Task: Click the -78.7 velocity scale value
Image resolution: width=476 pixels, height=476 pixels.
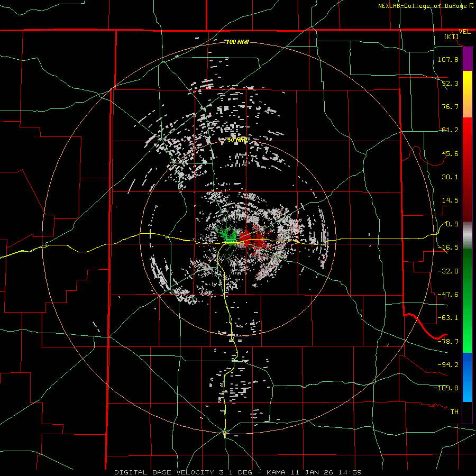Action: (448, 342)
